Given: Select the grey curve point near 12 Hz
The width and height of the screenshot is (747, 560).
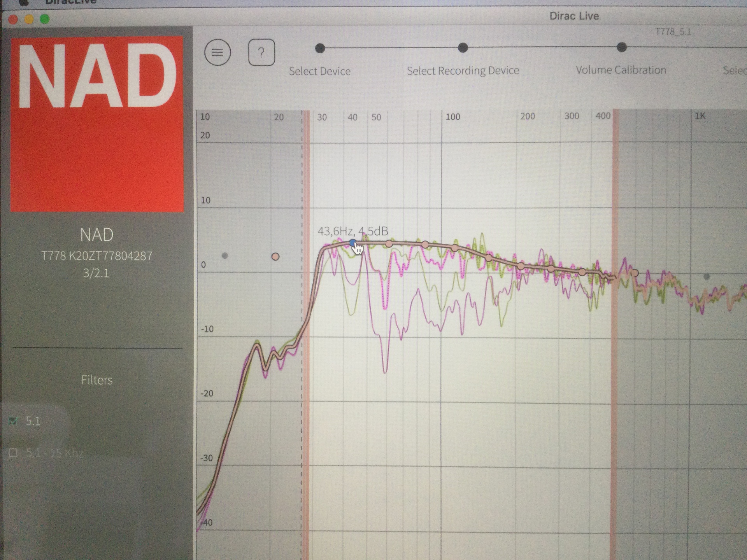Looking at the screenshot, I should [224, 255].
